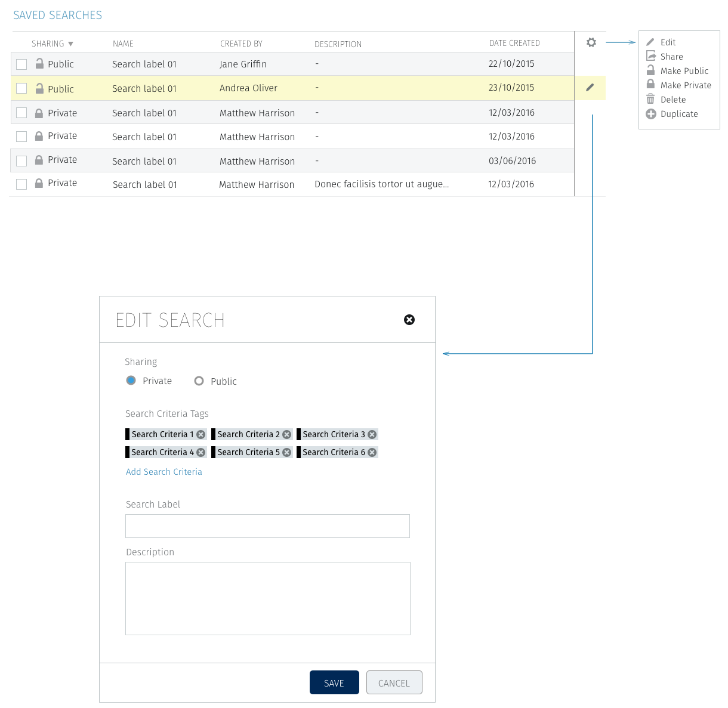Tick checkbox for Donec facilisis row
This screenshot has width=728, height=708.
pos(21,184)
